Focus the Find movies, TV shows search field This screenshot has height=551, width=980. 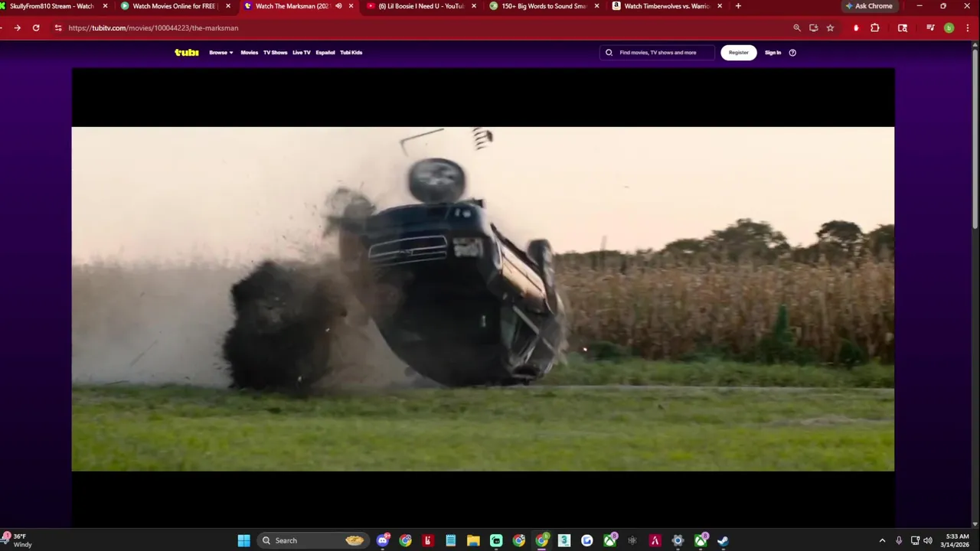point(658,53)
